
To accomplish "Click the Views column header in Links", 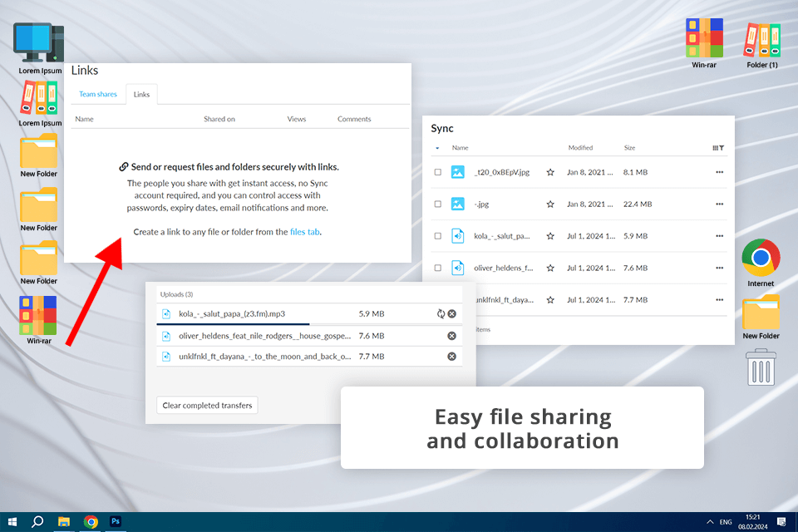I will [x=296, y=119].
